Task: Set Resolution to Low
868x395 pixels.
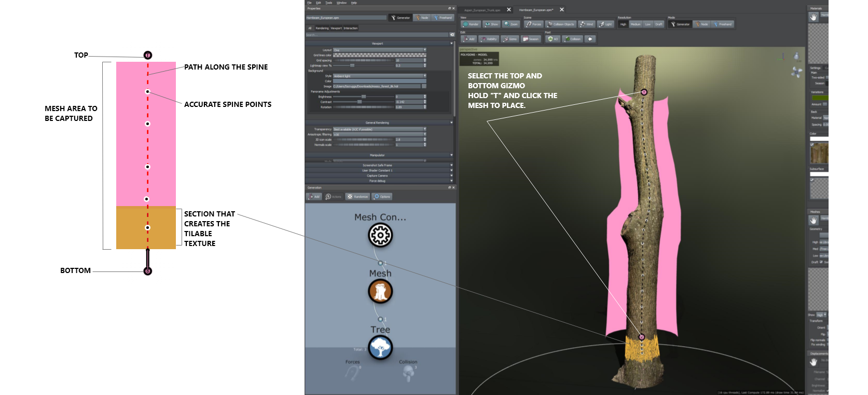Action: click(647, 24)
